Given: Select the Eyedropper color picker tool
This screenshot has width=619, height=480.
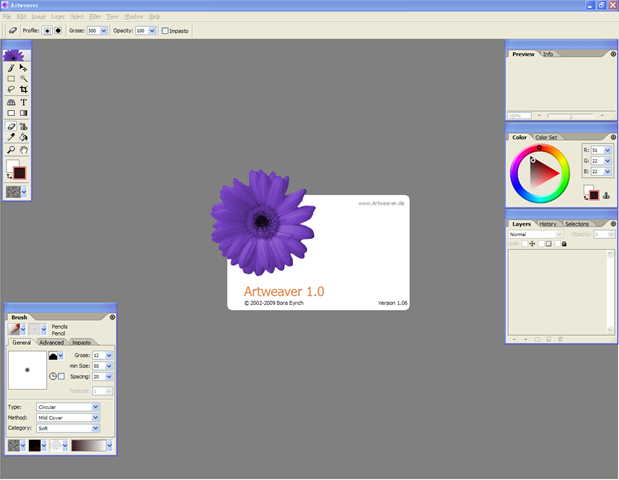Looking at the screenshot, I should tap(11, 137).
